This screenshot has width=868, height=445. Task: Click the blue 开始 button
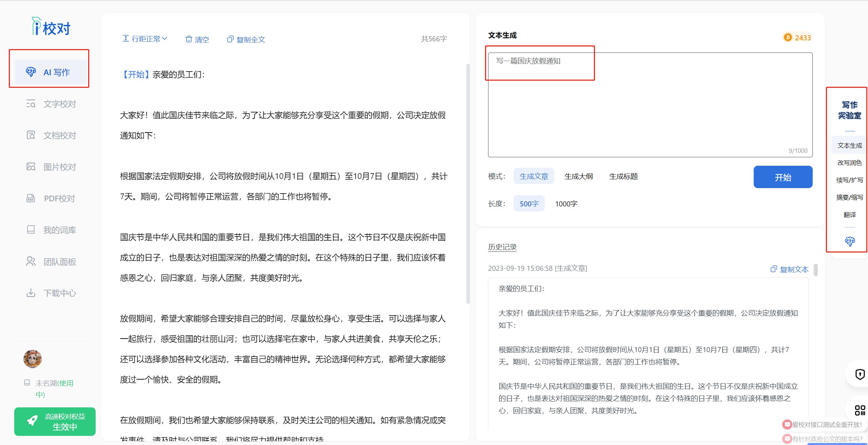(x=783, y=177)
